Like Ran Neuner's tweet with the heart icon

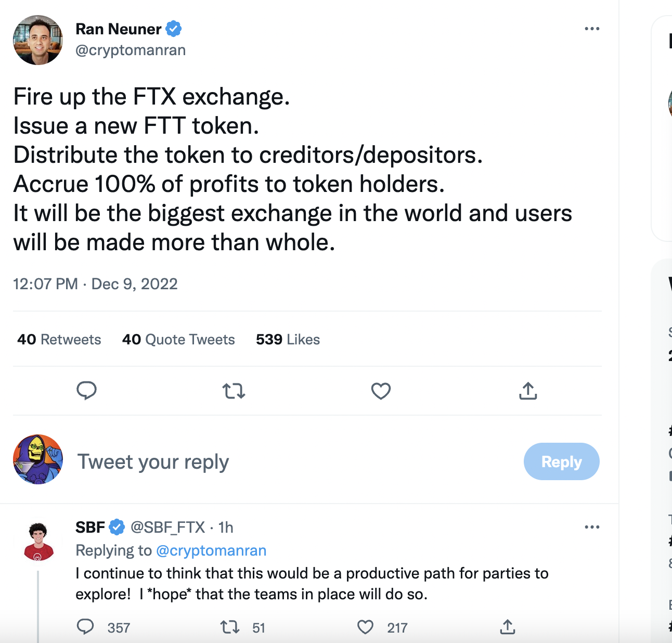click(x=381, y=391)
